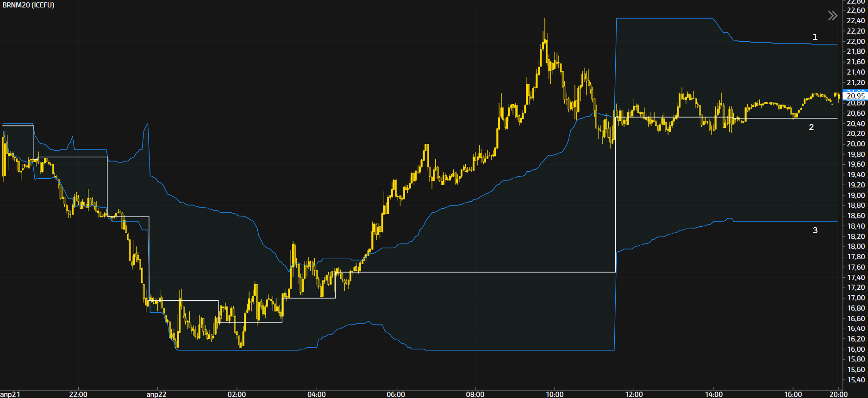Click the 06:00 time axis label
The image size is (868, 398).
pyautogui.click(x=396, y=394)
